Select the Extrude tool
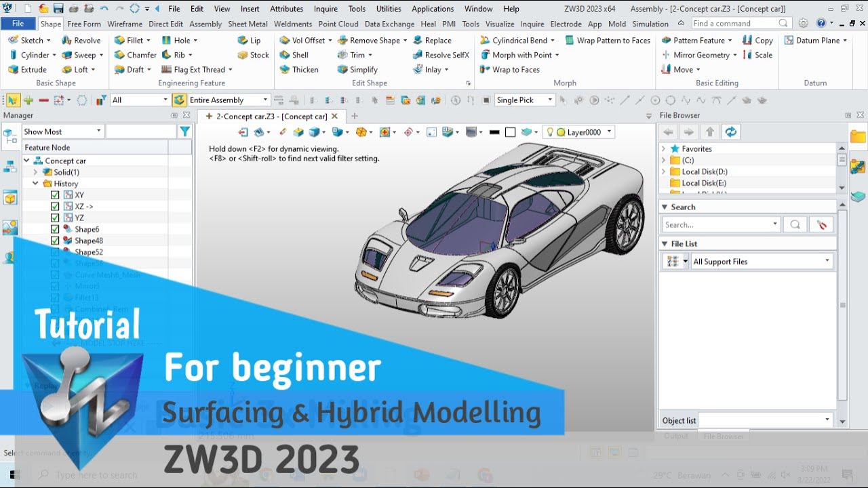Screen dimensions: 868x488 [x=28, y=69]
